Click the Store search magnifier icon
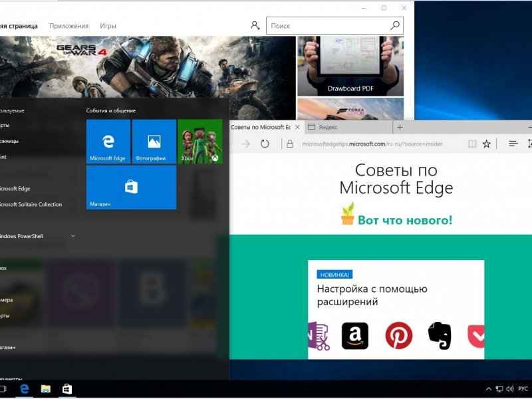This screenshot has width=532, height=399. click(x=394, y=25)
